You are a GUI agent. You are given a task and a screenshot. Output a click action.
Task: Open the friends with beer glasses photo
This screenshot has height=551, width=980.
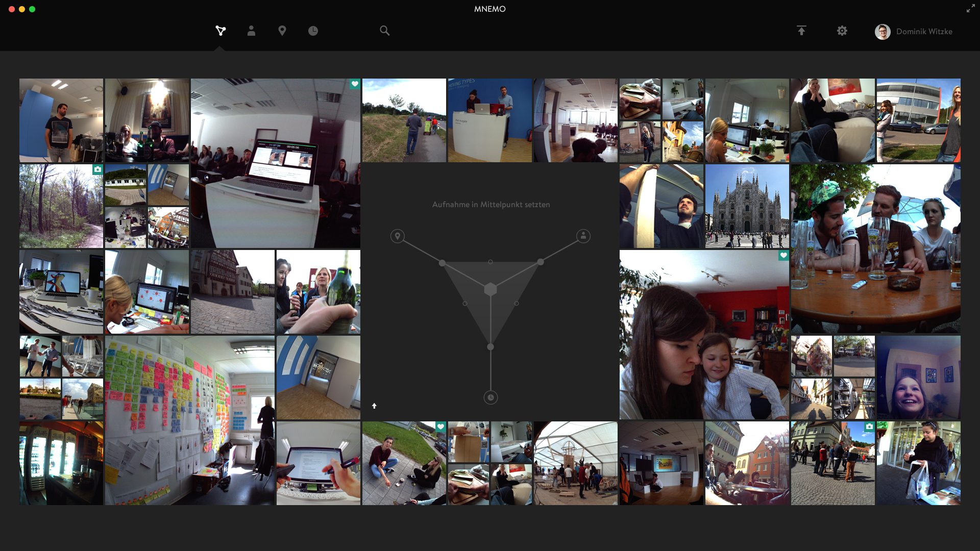(876, 249)
